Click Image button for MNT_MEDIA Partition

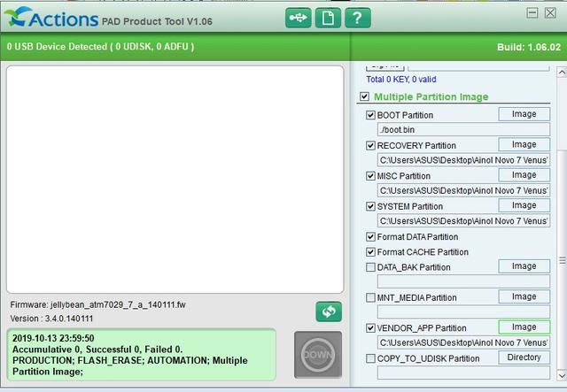(x=524, y=296)
